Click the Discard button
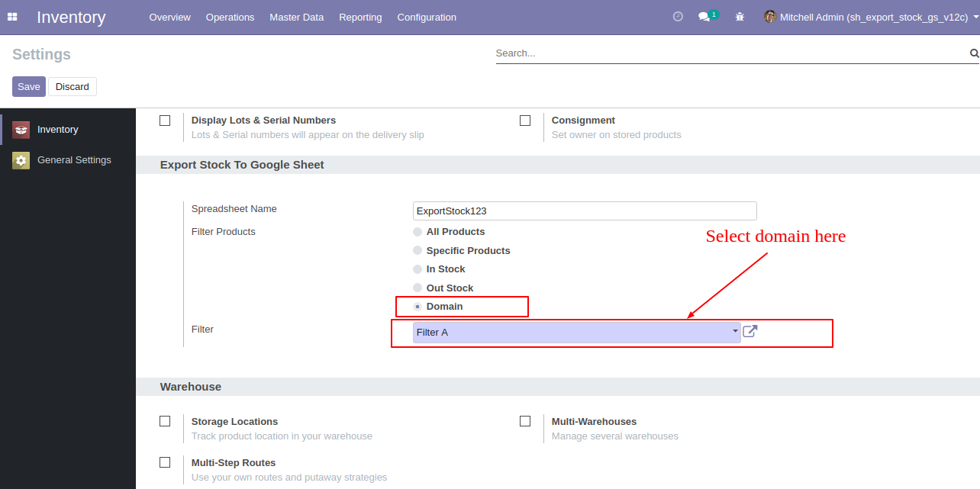The image size is (980, 489). pyautogui.click(x=73, y=86)
